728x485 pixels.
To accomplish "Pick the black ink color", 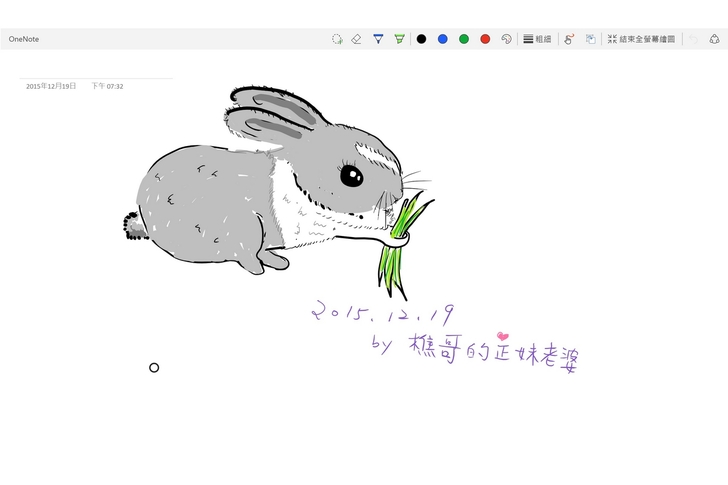I will coord(421,39).
